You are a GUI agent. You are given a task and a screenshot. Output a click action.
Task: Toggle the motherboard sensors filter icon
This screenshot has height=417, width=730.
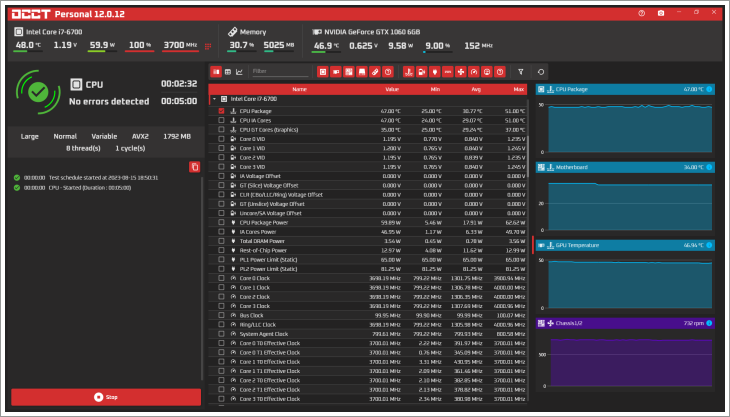pyautogui.click(x=349, y=72)
